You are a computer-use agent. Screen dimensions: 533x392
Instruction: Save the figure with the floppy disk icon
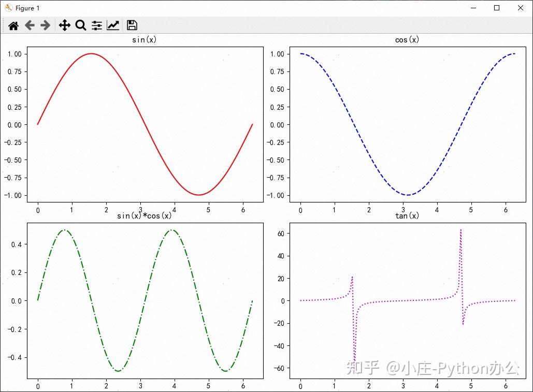[x=132, y=25]
